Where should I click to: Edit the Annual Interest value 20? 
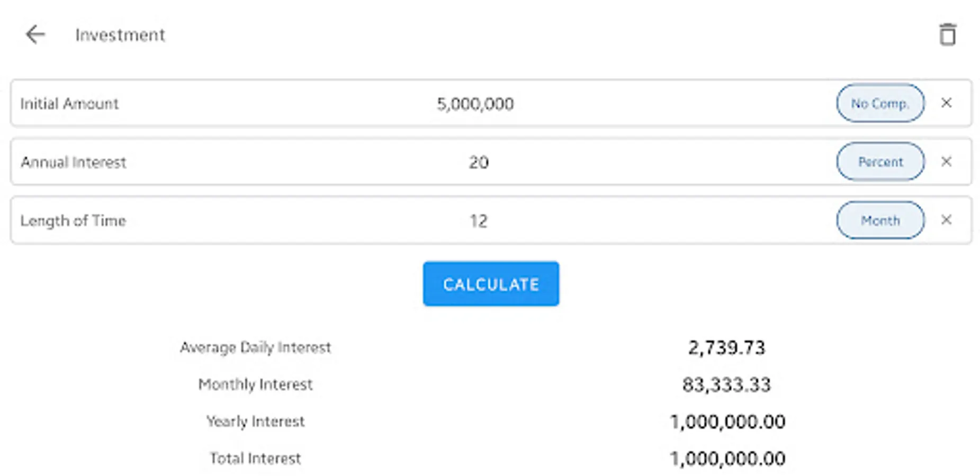pyautogui.click(x=478, y=162)
